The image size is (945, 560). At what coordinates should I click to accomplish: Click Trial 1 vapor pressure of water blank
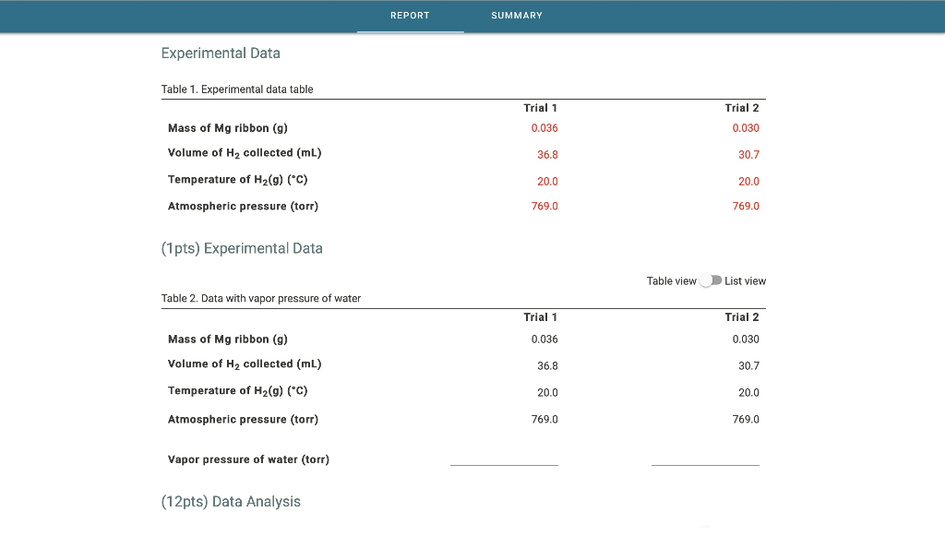tap(504, 462)
